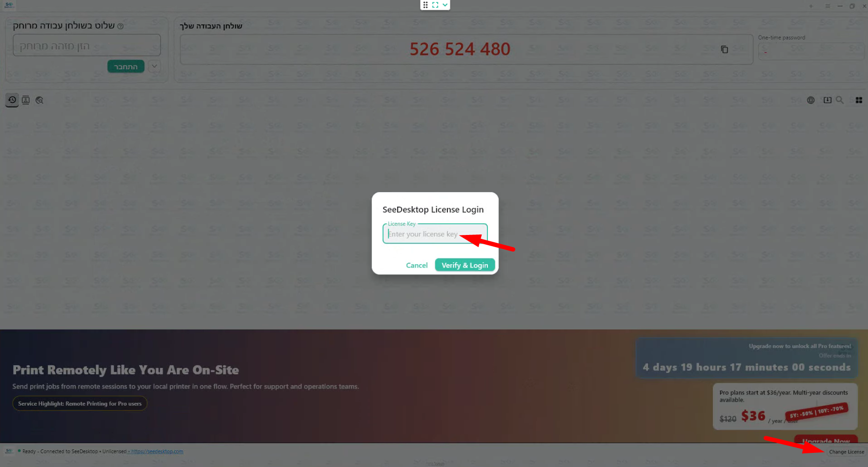Click the License Key input field
This screenshot has height=467, width=868.
(435, 234)
